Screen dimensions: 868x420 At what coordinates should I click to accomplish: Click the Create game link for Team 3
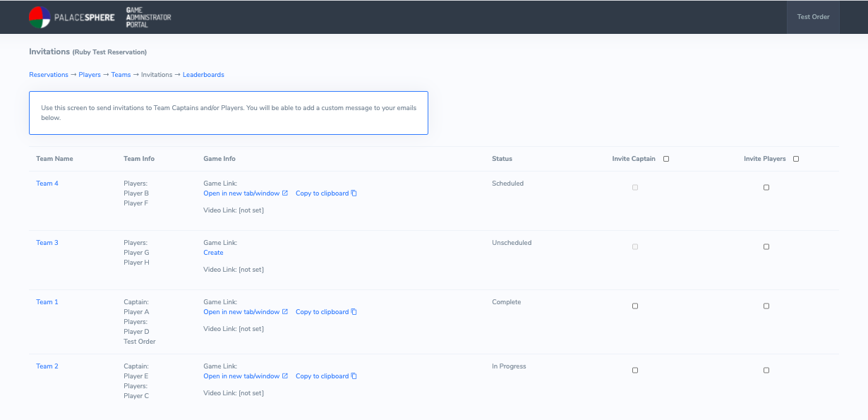[x=213, y=253]
